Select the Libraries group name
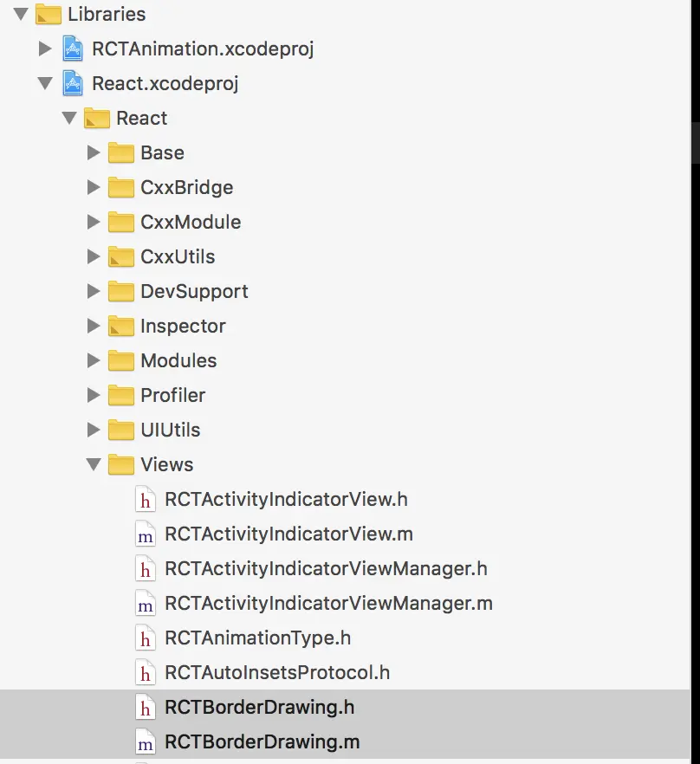The width and height of the screenshot is (700, 764). [107, 14]
